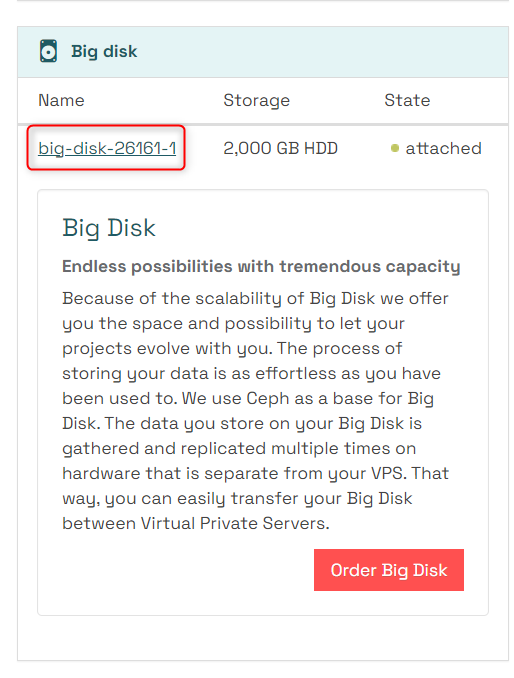The width and height of the screenshot is (514, 678).
Task: Sort by the Name column header
Action: click(61, 100)
